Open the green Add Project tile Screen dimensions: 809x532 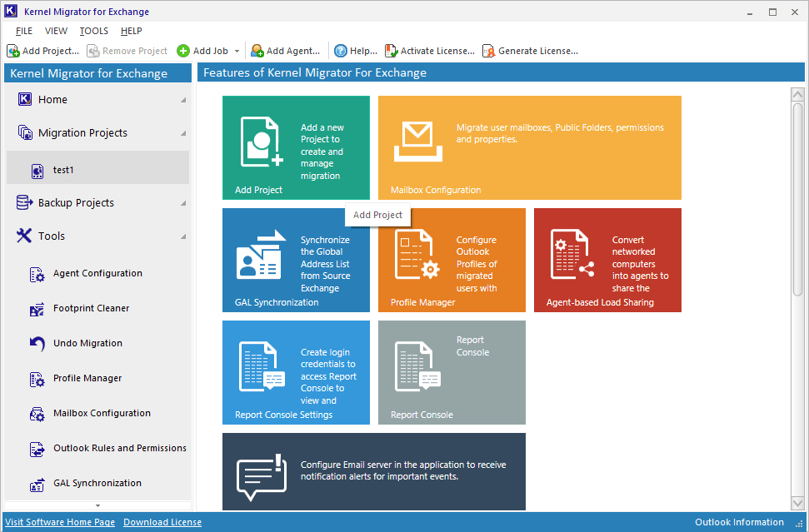click(x=296, y=147)
